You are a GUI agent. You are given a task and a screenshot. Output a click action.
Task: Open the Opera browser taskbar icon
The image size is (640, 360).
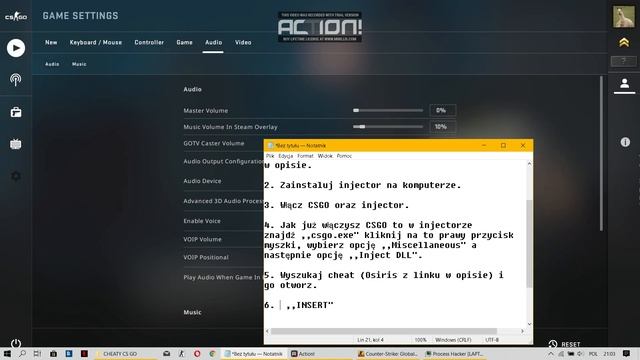(197, 353)
